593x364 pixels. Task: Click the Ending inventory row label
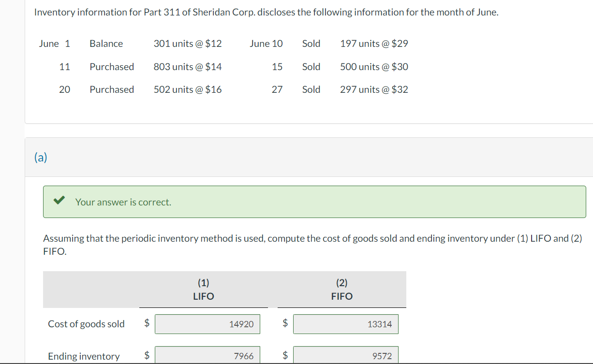point(84,356)
